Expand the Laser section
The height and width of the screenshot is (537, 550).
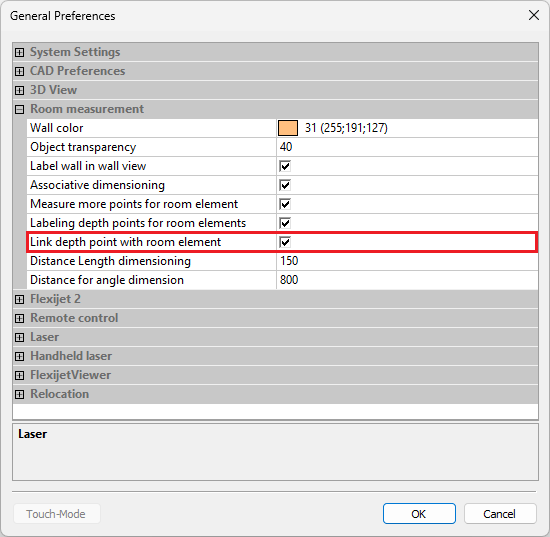click(x=20, y=337)
